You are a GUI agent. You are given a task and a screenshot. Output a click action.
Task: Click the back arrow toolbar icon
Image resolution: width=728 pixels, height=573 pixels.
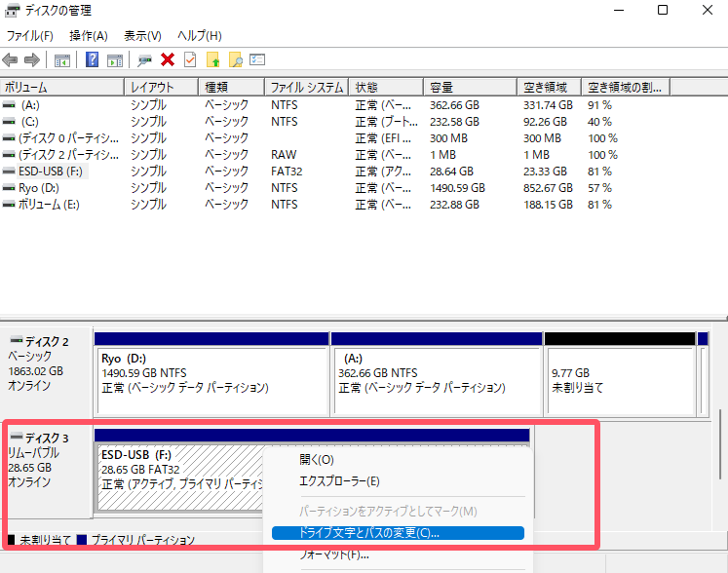pos(11,60)
